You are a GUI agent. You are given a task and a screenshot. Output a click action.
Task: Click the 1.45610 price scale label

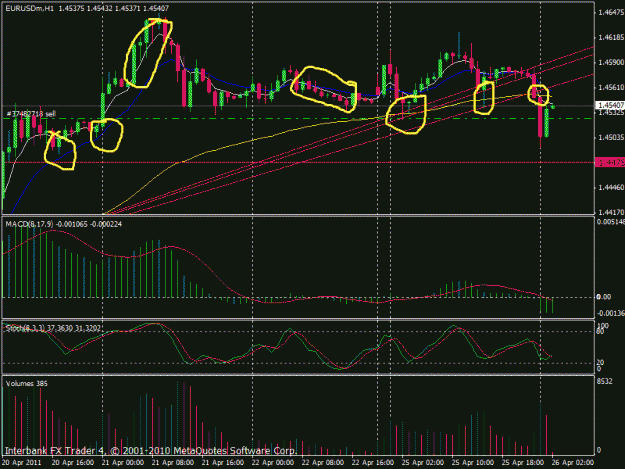click(611, 87)
